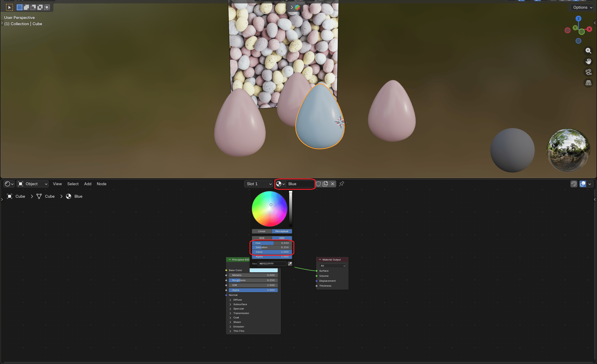Toggle node snapping magnet icon

[x=574, y=184]
